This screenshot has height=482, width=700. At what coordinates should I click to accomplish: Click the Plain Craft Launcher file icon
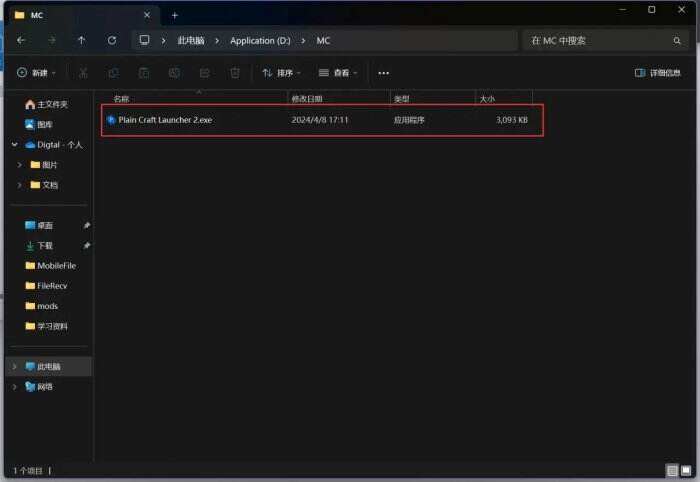111,120
